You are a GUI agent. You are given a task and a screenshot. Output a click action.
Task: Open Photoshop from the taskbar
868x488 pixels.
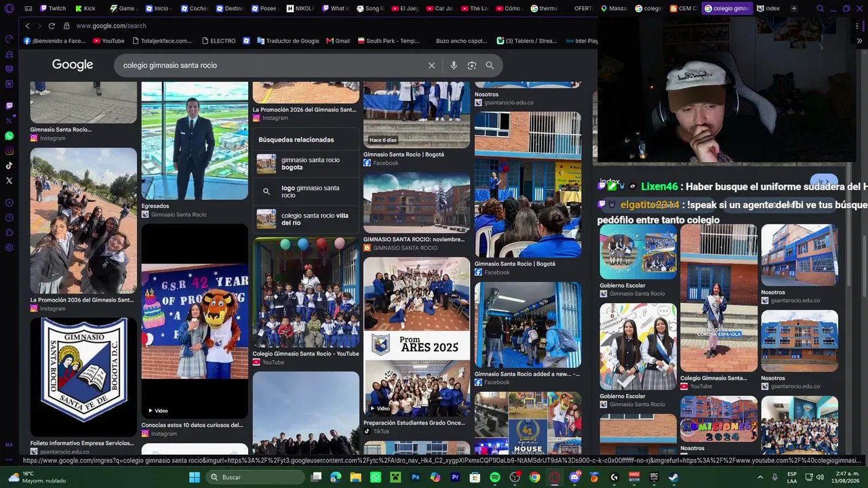(416, 477)
